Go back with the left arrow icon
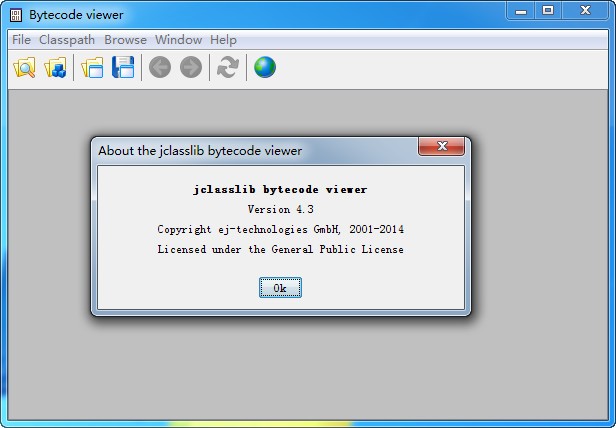The height and width of the screenshot is (428, 616). coord(160,68)
